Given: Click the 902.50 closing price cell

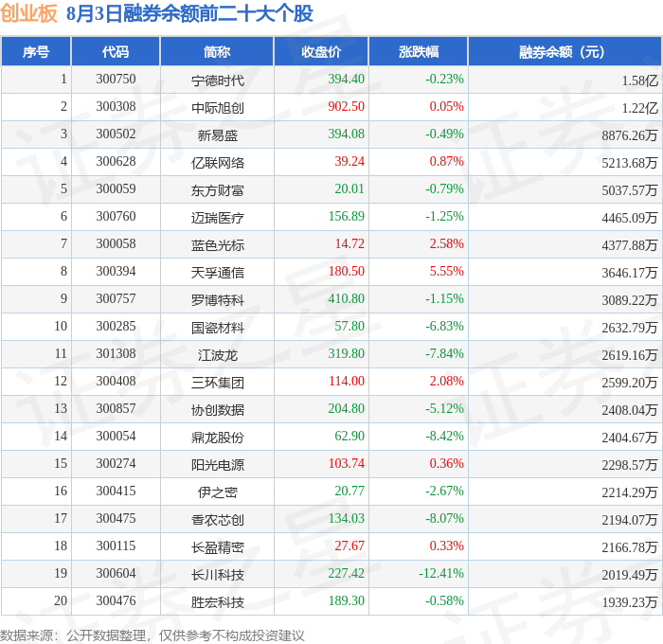Looking at the screenshot, I should [x=346, y=107].
